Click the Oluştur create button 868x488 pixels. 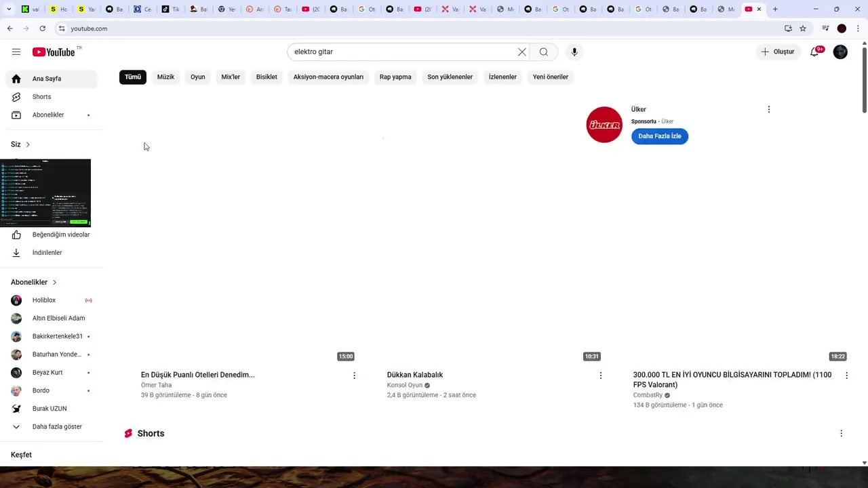778,52
